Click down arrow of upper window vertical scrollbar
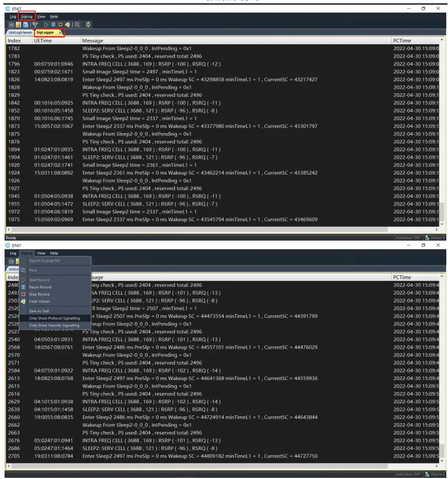The image size is (448, 479). (x=442, y=224)
